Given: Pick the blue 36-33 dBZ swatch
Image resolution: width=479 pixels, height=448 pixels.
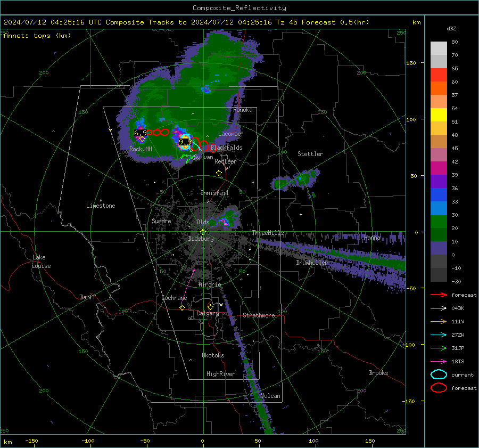Looking at the screenshot, I should [x=439, y=194].
